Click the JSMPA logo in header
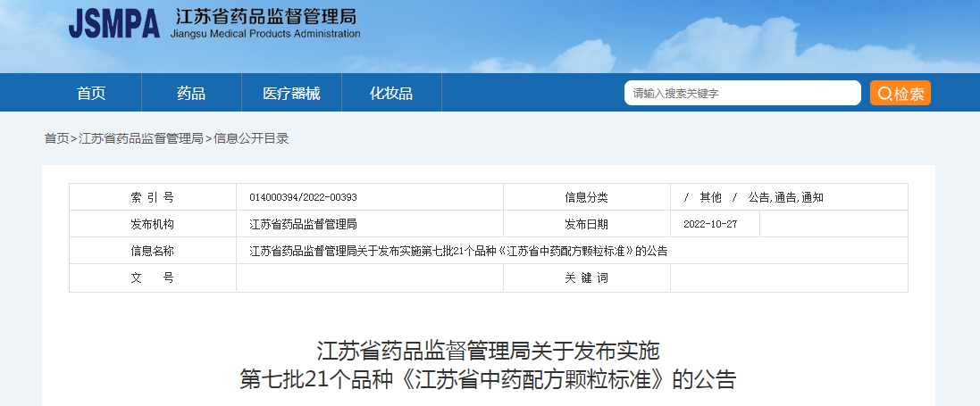The height and width of the screenshot is (406, 980). (x=114, y=24)
